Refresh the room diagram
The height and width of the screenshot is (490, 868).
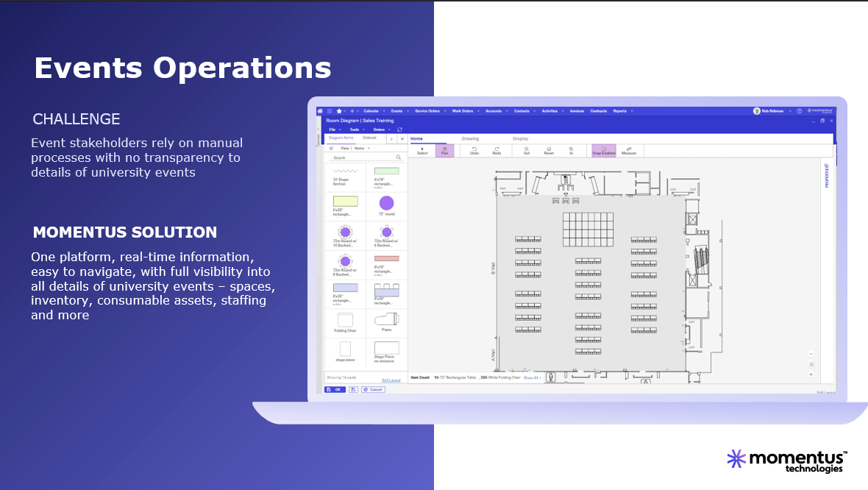[399, 129]
